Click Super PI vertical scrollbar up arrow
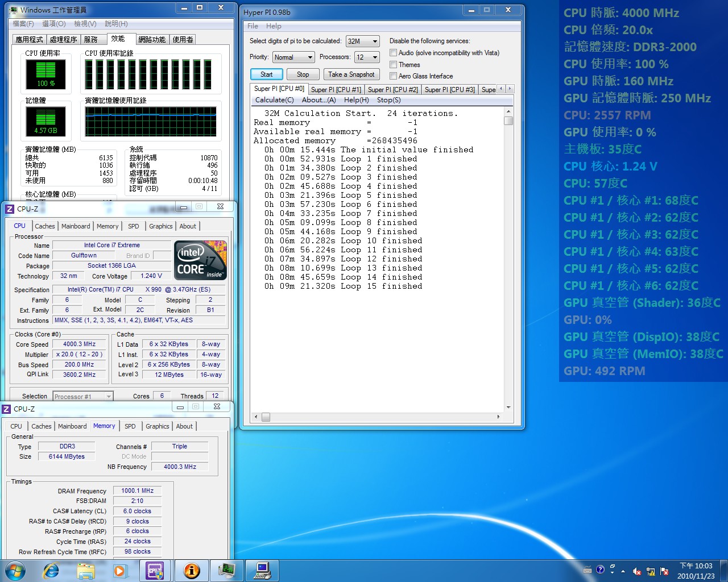 pyautogui.click(x=508, y=111)
